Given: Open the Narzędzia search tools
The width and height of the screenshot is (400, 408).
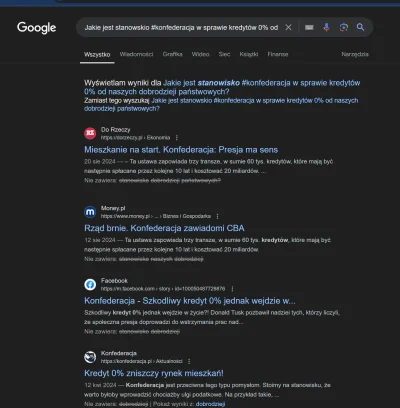Looking at the screenshot, I should click(355, 54).
